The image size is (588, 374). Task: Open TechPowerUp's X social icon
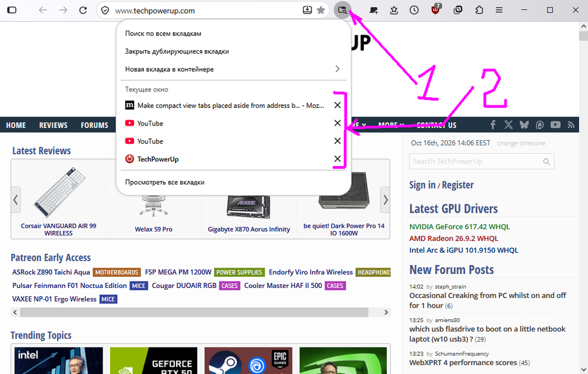tap(508, 124)
